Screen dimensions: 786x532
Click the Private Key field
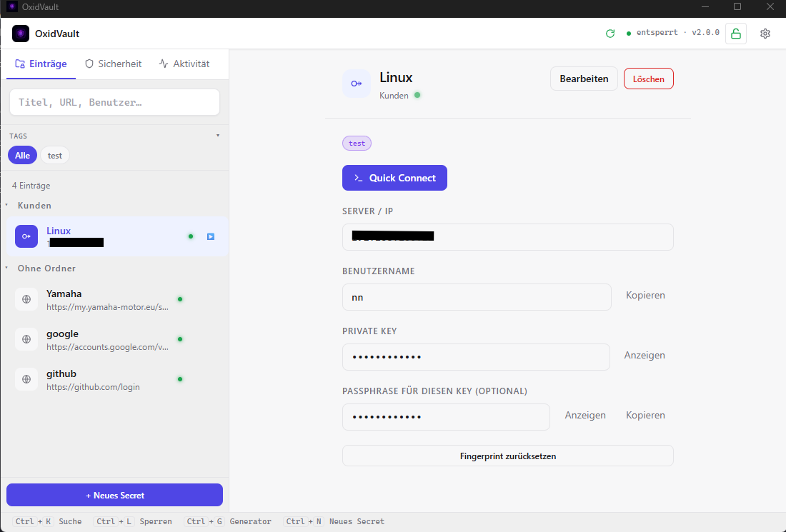point(476,357)
